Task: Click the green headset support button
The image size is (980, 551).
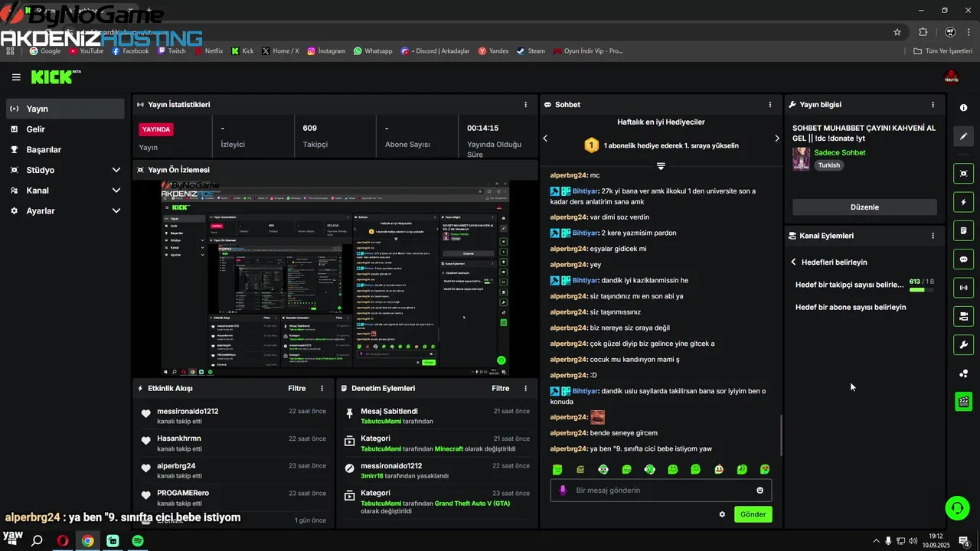Action: click(x=956, y=507)
